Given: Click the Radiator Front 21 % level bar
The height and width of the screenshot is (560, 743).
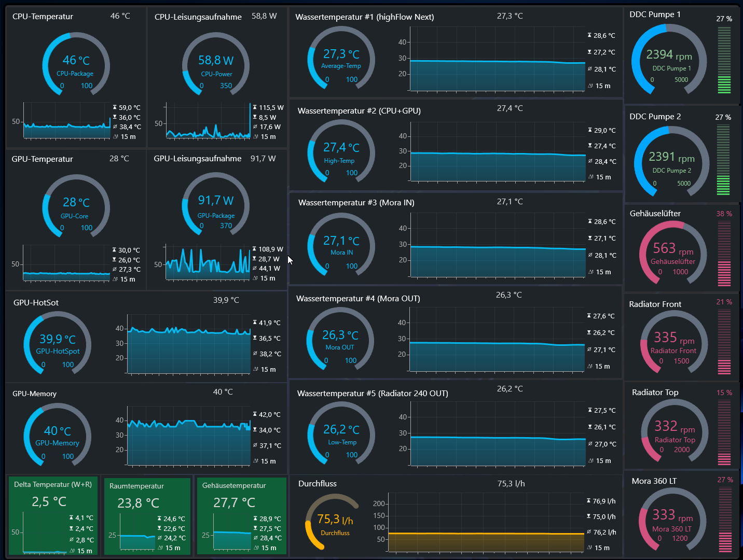Looking at the screenshot, I should pyautogui.click(x=724, y=342).
